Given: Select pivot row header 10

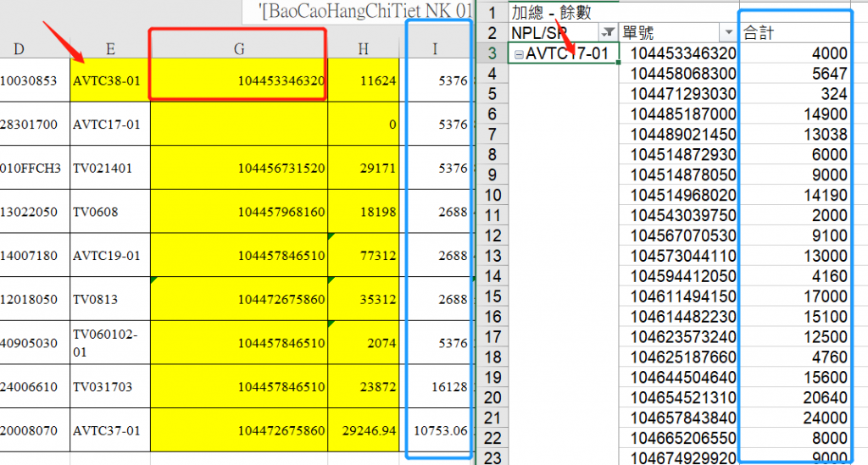Looking at the screenshot, I should [492, 195].
